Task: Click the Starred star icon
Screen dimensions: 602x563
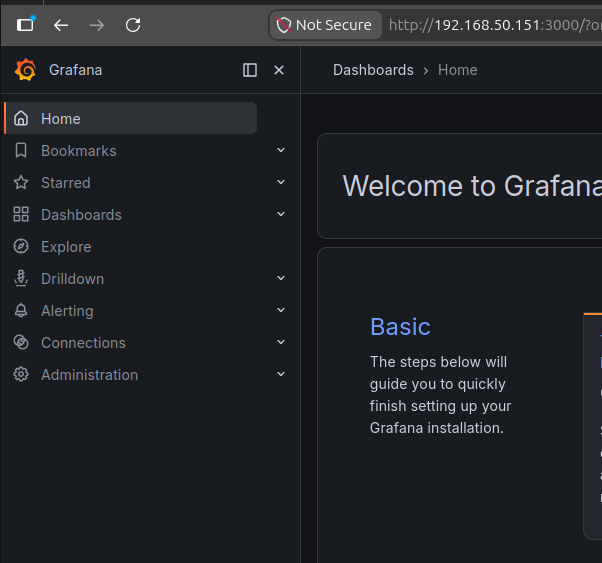Action: pyautogui.click(x=21, y=182)
